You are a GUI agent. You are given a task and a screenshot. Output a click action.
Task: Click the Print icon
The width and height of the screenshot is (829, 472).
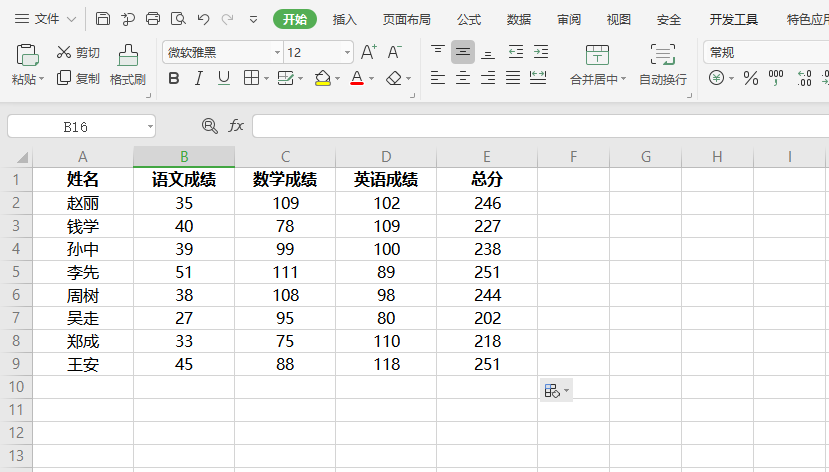point(153,19)
